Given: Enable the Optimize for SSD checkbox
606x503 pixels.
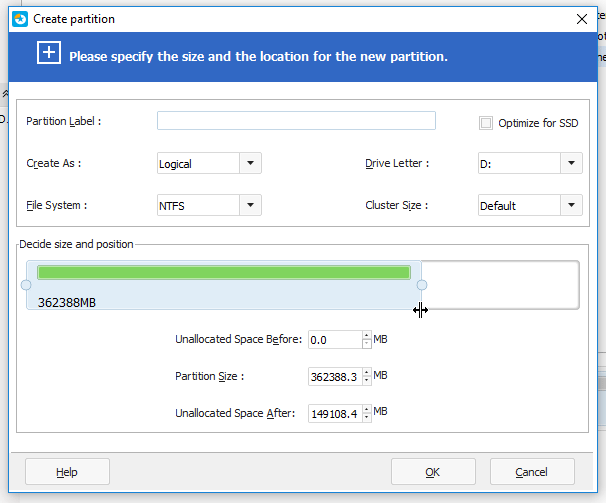Looking at the screenshot, I should 486,123.
